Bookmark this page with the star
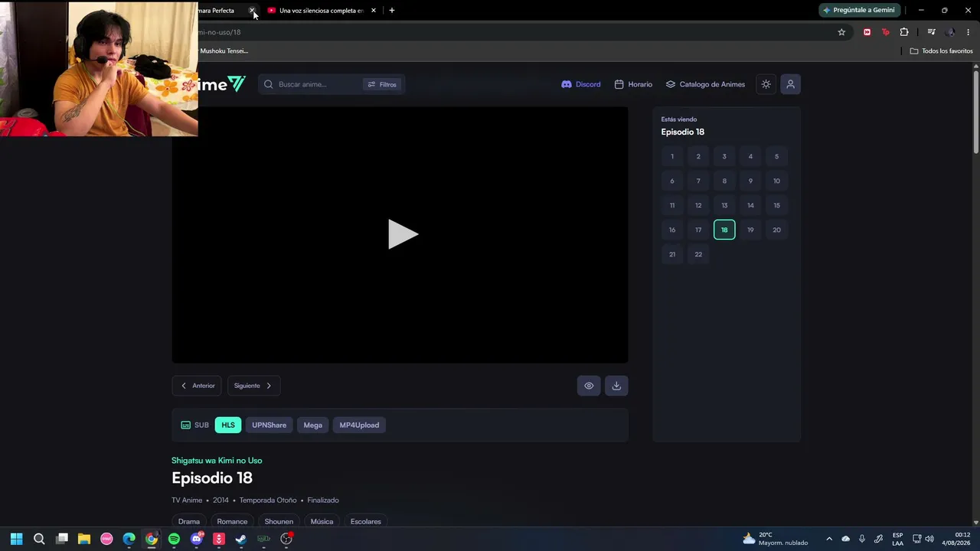The width and height of the screenshot is (980, 551). [x=841, y=32]
